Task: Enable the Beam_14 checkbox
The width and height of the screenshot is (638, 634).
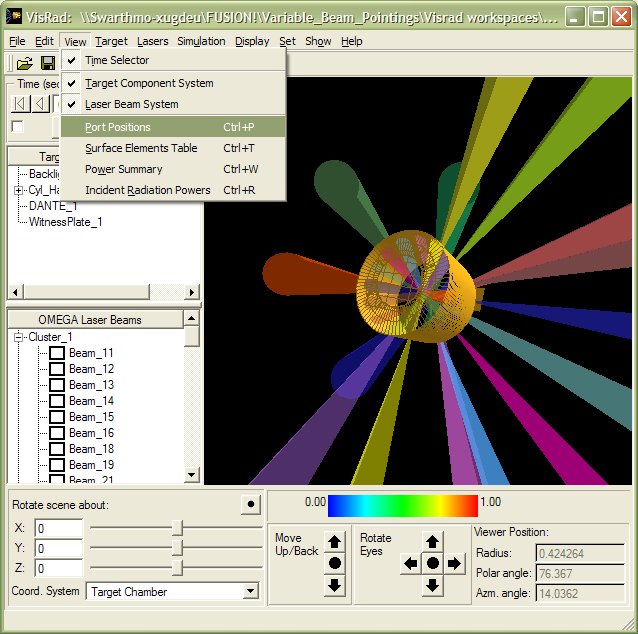Action: click(57, 401)
